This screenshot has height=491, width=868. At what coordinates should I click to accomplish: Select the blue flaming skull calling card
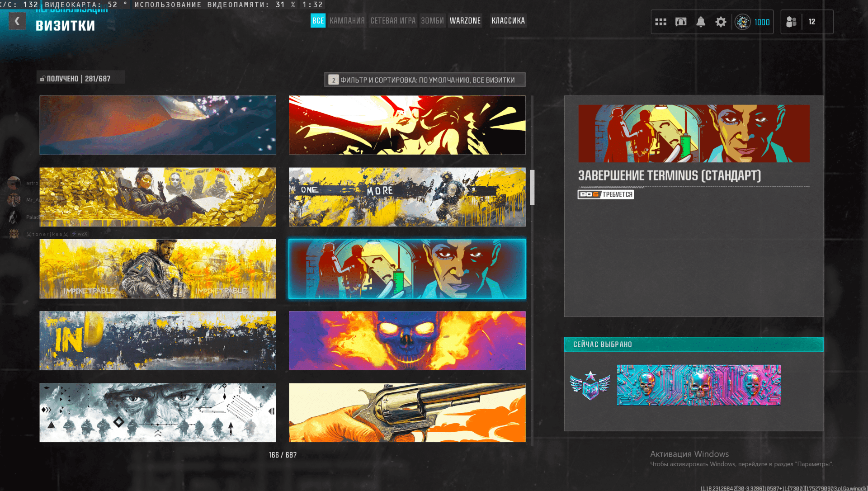pyautogui.click(x=407, y=340)
